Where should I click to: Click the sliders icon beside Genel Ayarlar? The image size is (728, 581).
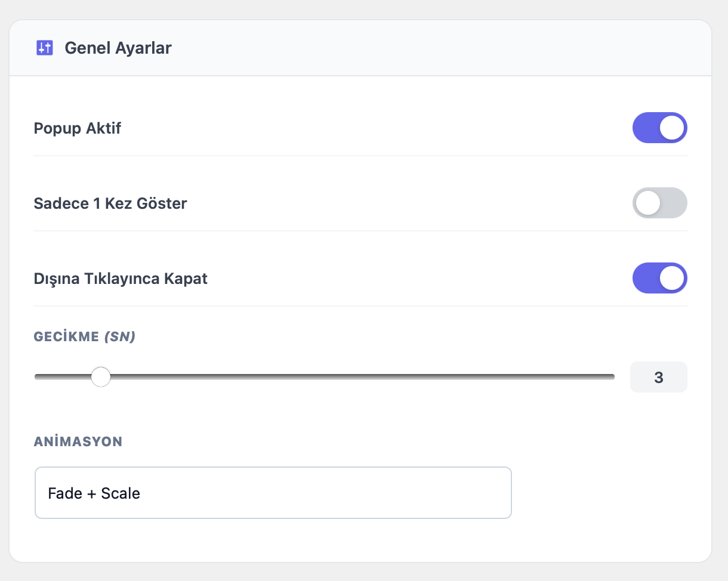[x=45, y=48]
